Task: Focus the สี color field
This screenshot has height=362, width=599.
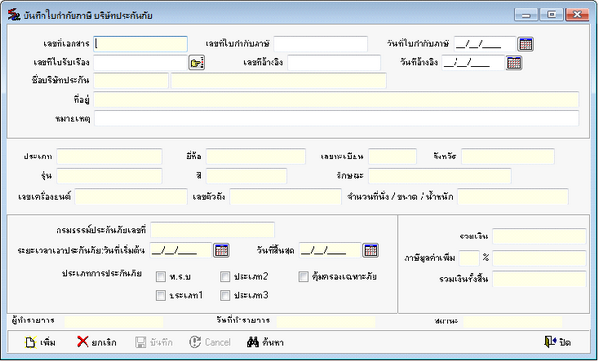Action: pos(246,176)
